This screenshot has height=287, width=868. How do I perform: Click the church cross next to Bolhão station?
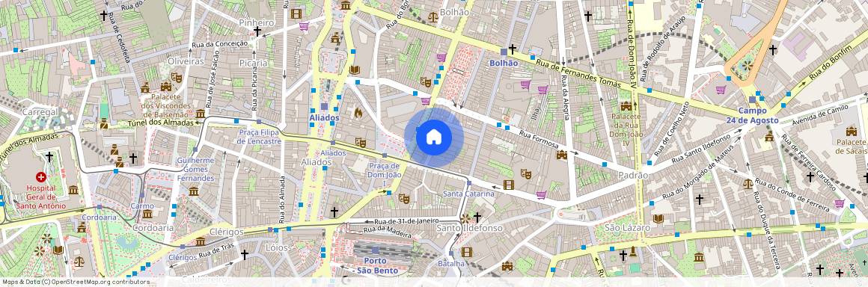513,49
